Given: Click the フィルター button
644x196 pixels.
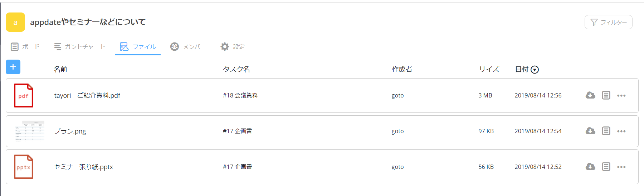Looking at the screenshot, I should [608, 22].
